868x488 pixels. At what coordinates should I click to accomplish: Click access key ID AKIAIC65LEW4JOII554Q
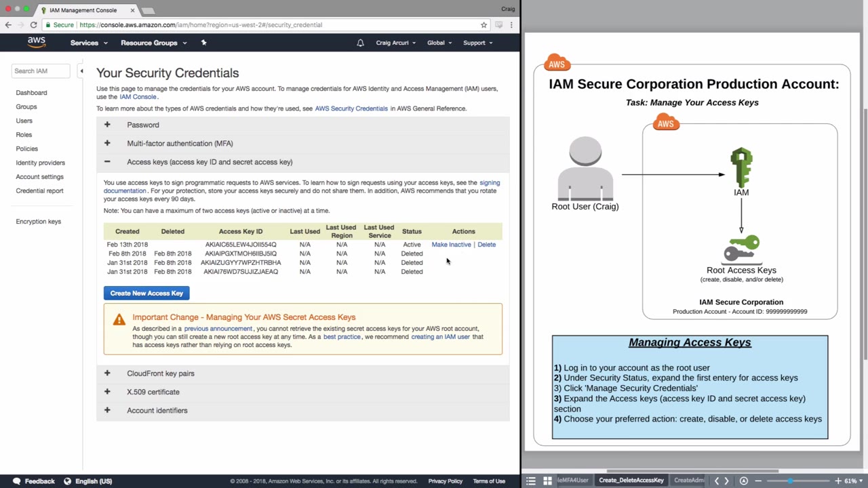point(241,245)
